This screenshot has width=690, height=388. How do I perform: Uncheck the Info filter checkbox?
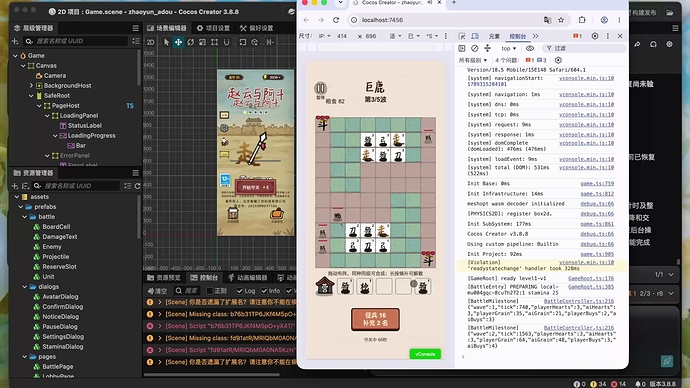[264, 291]
